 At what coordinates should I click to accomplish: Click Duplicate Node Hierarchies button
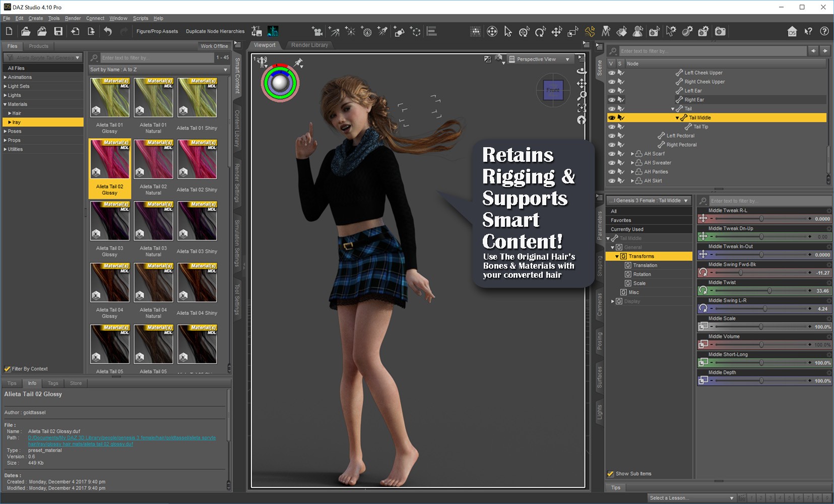(x=215, y=31)
